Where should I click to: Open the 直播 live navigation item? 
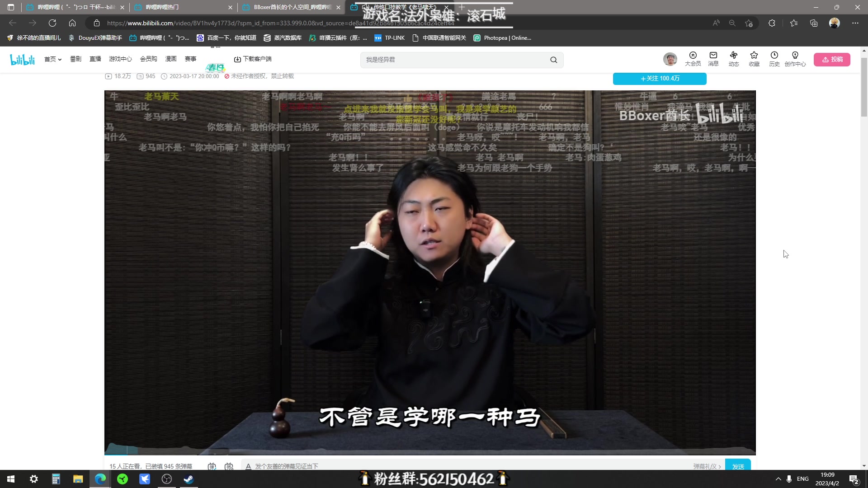tap(95, 59)
